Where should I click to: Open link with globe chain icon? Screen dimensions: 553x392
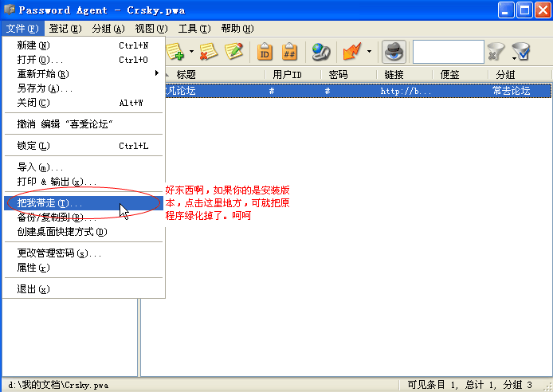coord(321,52)
